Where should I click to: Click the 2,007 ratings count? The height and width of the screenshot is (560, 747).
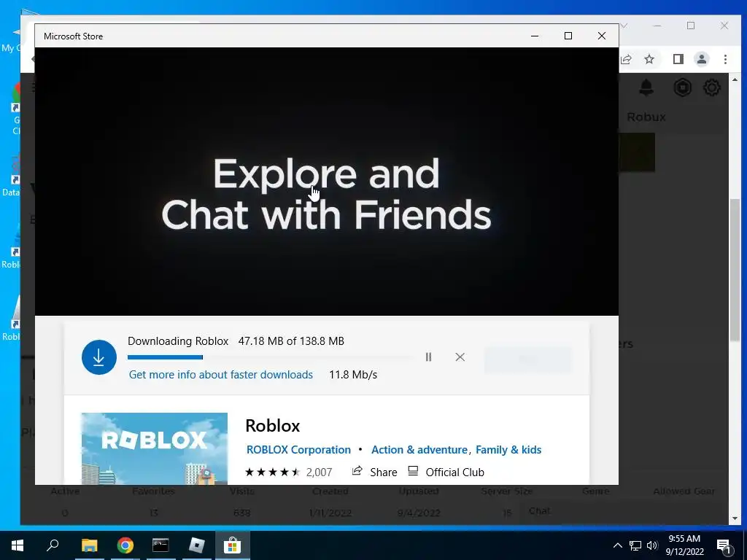coord(319,472)
